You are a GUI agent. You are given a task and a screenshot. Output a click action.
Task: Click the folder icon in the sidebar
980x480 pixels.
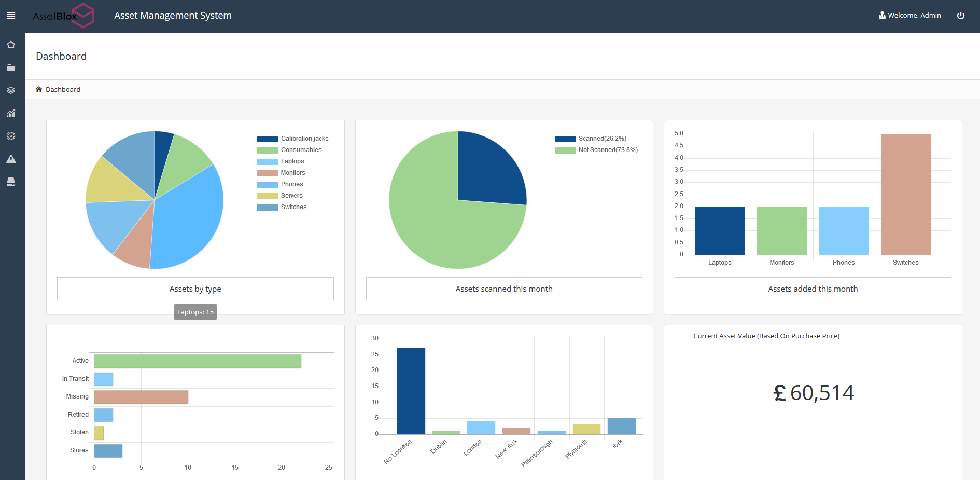(11, 67)
